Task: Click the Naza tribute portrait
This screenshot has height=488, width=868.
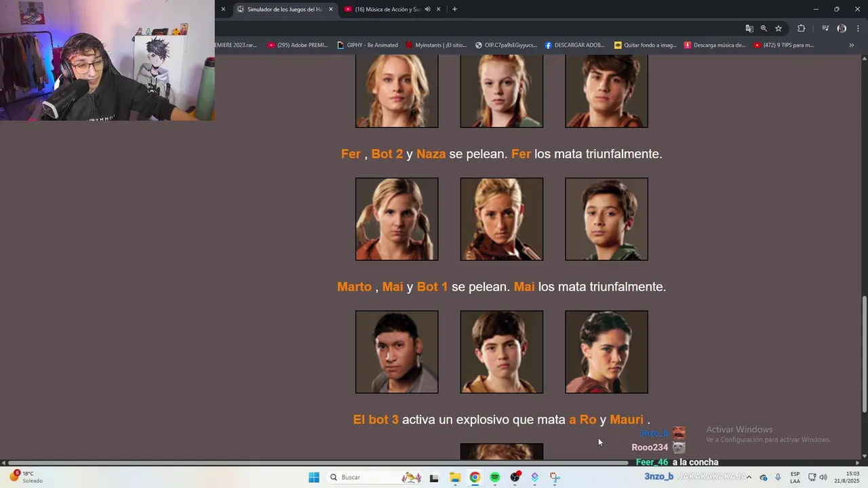Action: [x=606, y=219]
